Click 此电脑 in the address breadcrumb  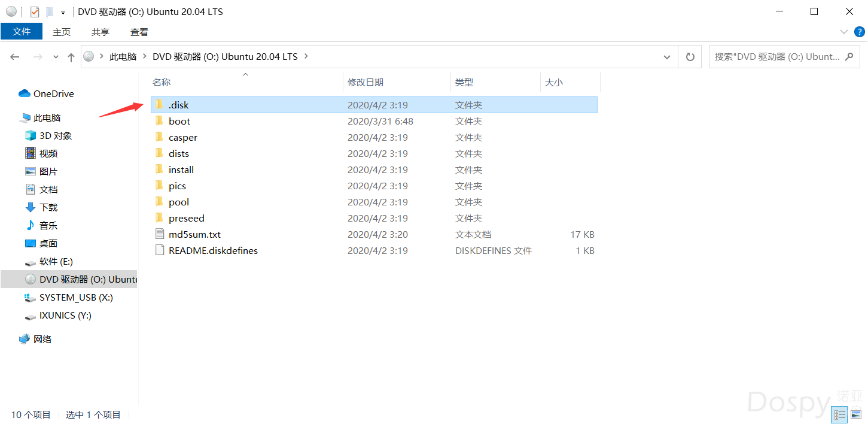[x=123, y=57]
